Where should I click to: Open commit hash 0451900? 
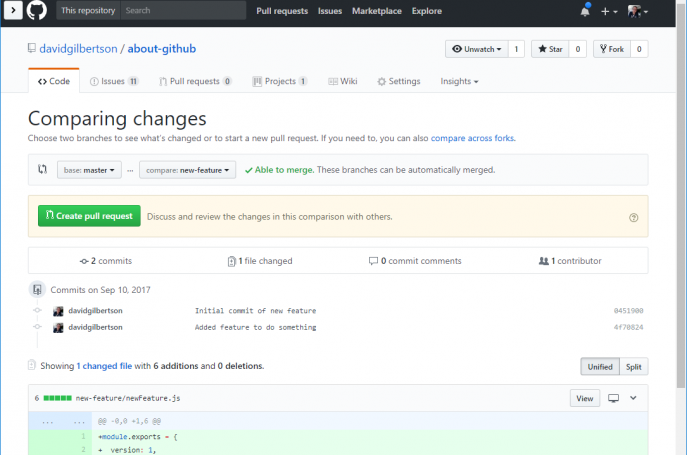tap(628, 310)
